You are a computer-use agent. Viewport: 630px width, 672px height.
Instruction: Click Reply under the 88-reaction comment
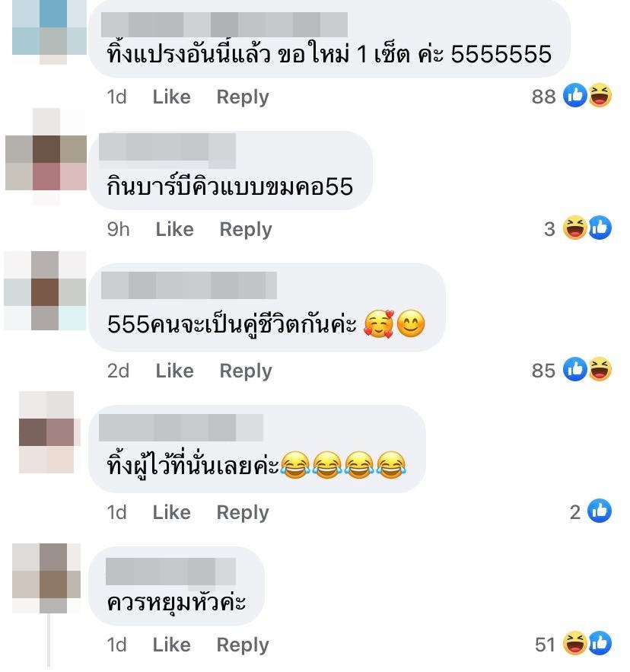click(x=243, y=97)
